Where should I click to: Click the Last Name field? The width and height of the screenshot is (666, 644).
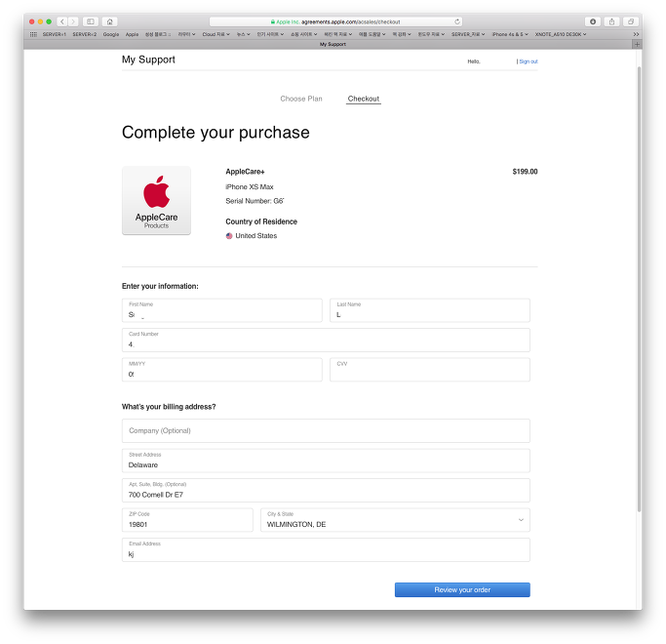pyautogui.click(x=430, y=310)
